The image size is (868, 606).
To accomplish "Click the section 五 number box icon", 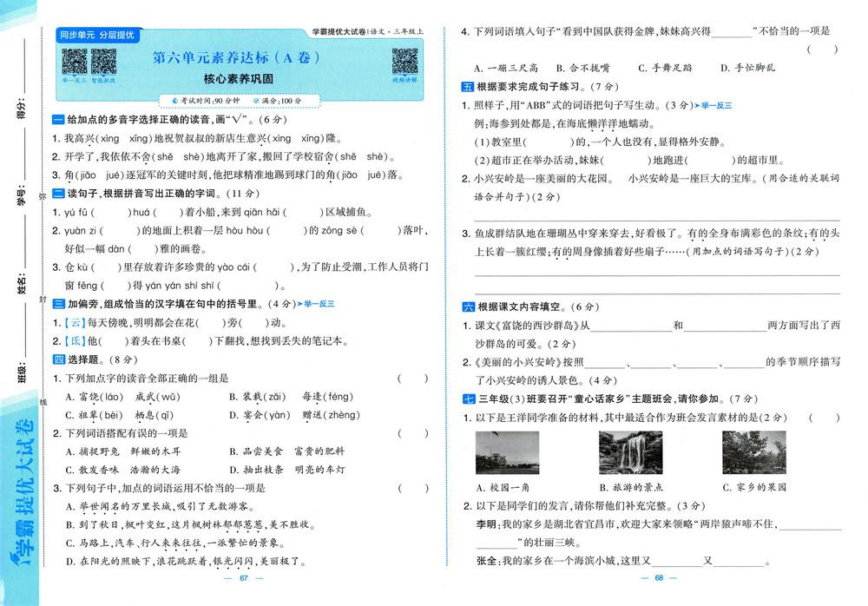I will point(468,87).
